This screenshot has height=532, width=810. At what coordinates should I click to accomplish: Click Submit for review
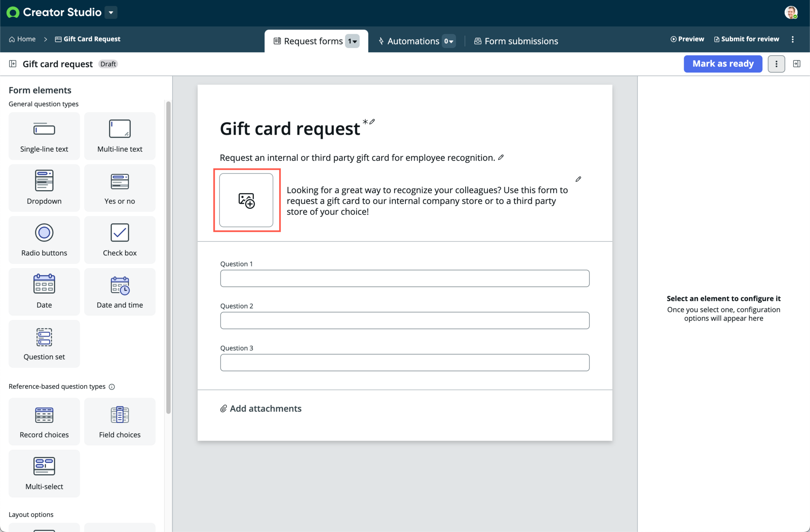tap(746, 39)
